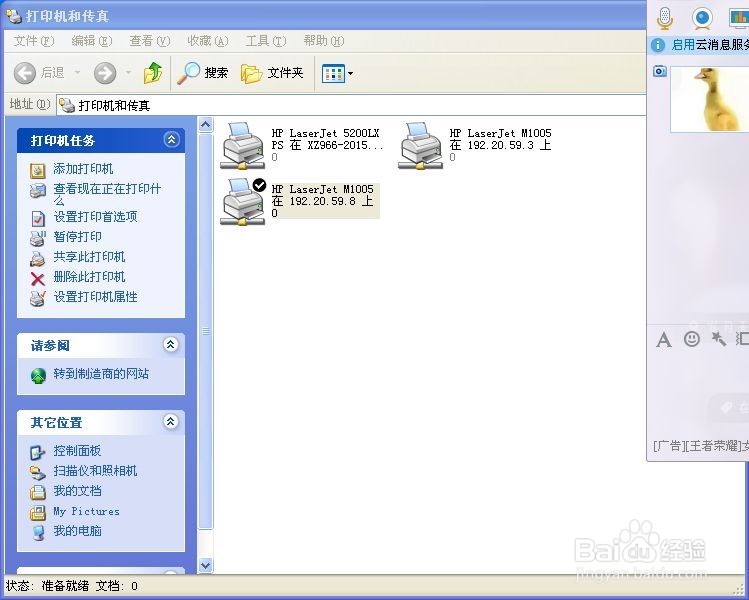Select HP LaserJet M1005 at 192.20.59.3 icon
Viewport: 749px width, 600px height.
tap(420, 146)
